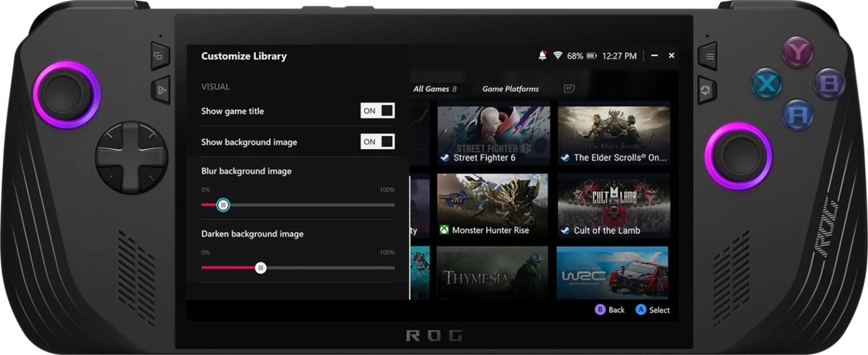Click the "Blur background image" label
The width and height of the screenshot is (868, 355).
(246, 171)
